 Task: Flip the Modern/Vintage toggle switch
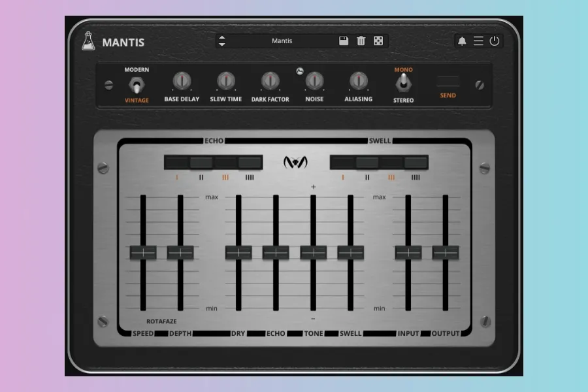pyautogui.click(x=137, y=85)
